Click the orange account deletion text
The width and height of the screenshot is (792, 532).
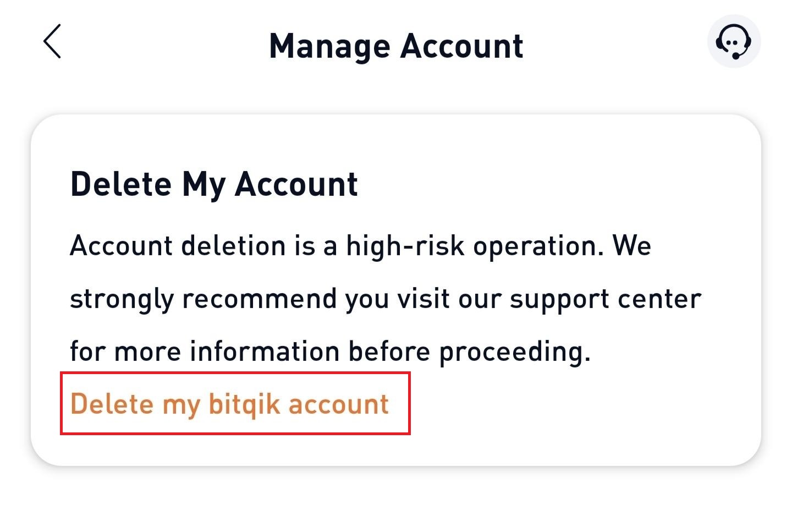tap(230, 404)
